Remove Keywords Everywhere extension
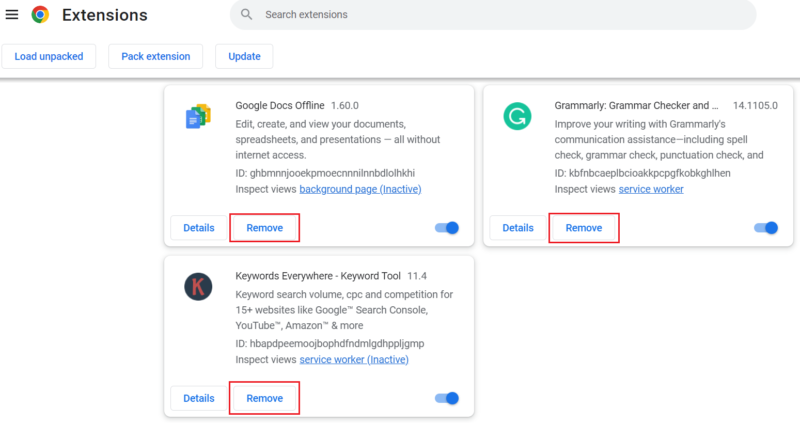This screenshot has height=423, width=800. tap(265, 398)
